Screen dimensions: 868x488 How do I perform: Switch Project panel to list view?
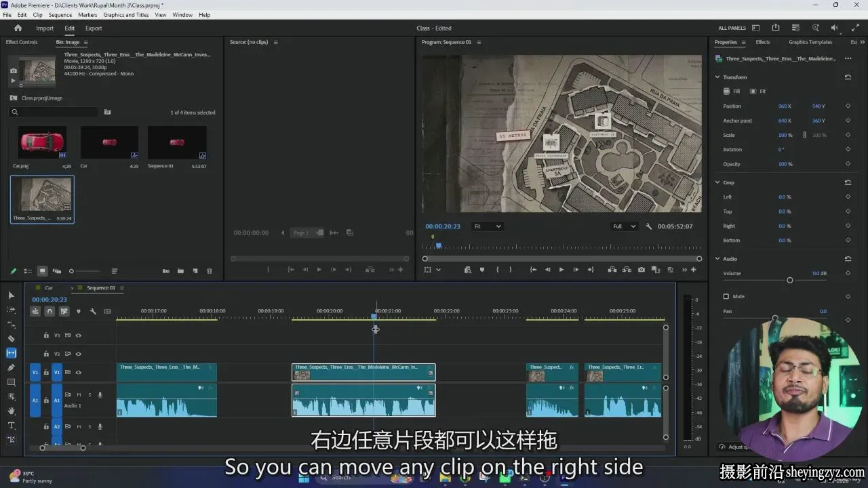[28, 271]
